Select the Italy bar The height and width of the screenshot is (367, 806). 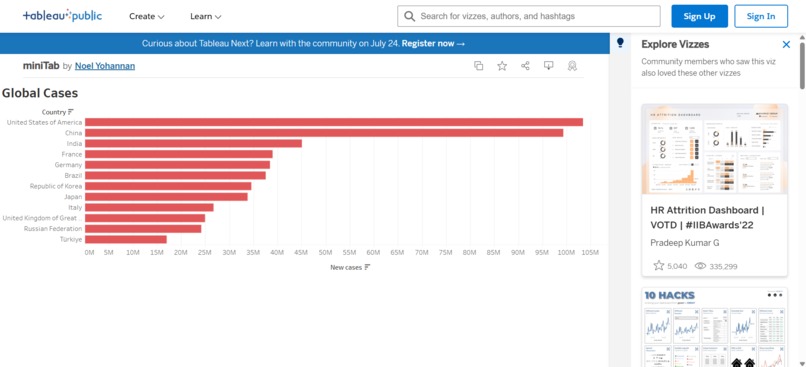(x=149, y=207)
